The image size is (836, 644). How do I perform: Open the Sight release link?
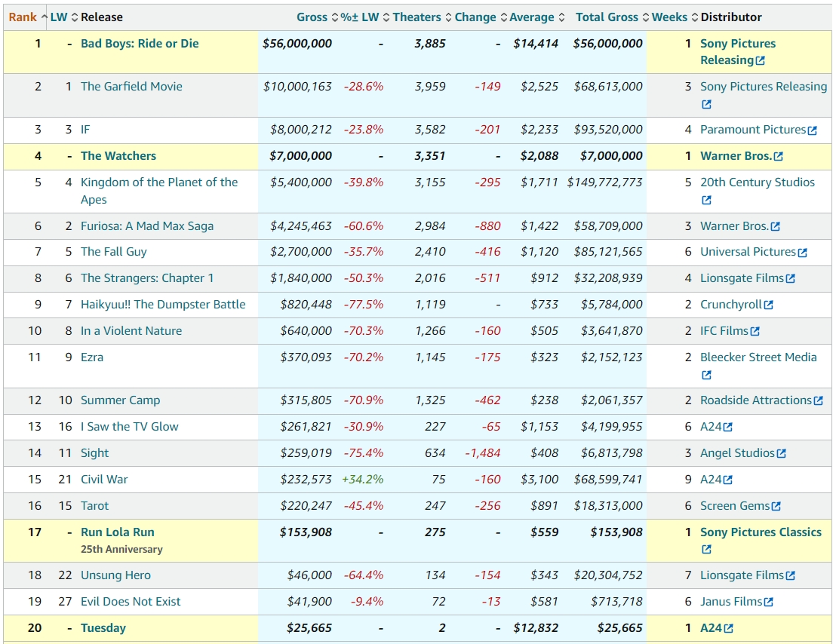coord(94,453)
